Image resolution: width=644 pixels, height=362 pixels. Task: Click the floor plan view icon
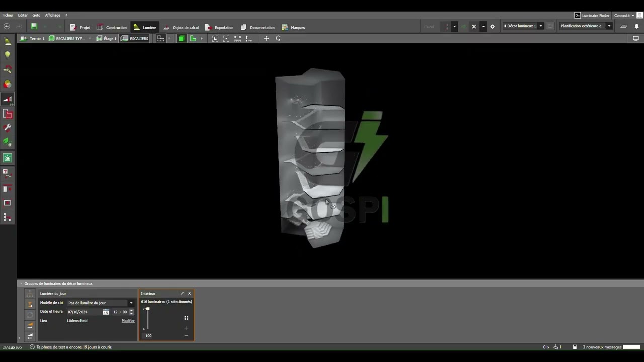(x=160, y=38)
